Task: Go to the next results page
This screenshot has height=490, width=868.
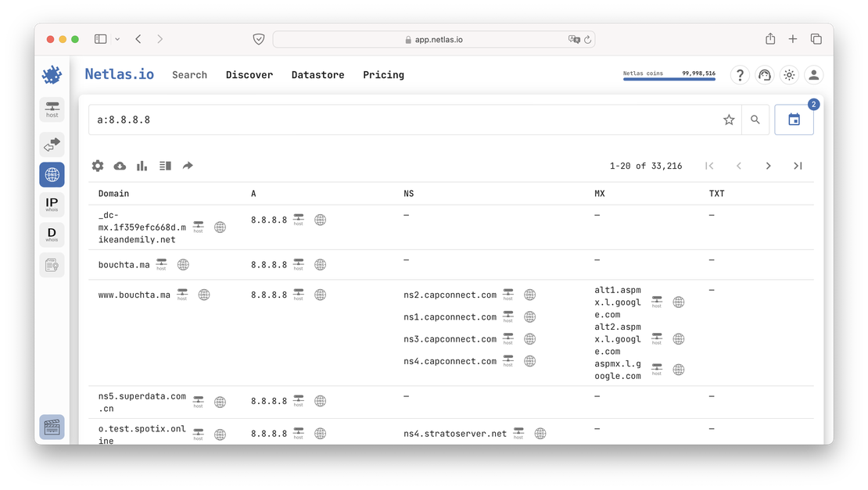Action: (768, 166)
